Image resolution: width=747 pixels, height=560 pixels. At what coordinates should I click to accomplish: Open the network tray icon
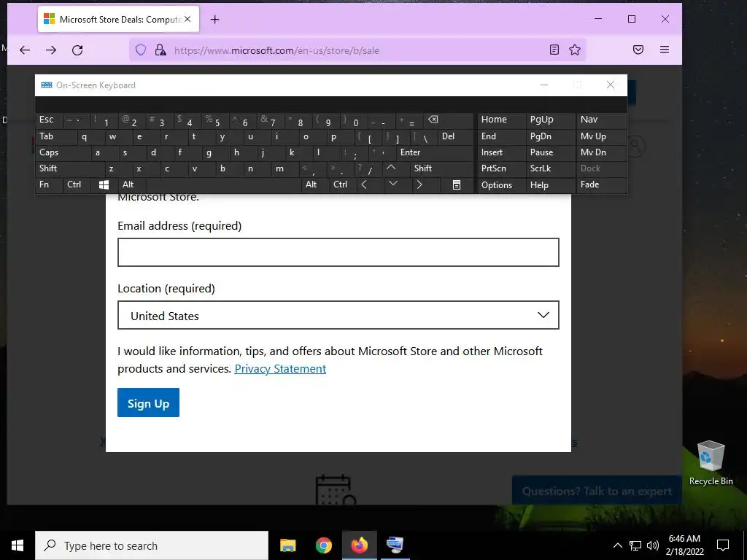pyautogui.click(x=635, y=545)
